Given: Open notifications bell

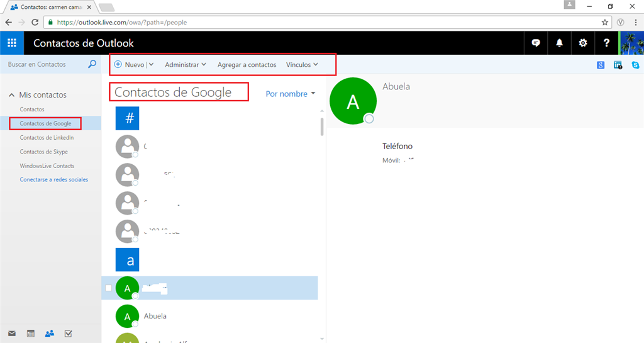Looking at the screenshot, I should click(x=559, y=43).
